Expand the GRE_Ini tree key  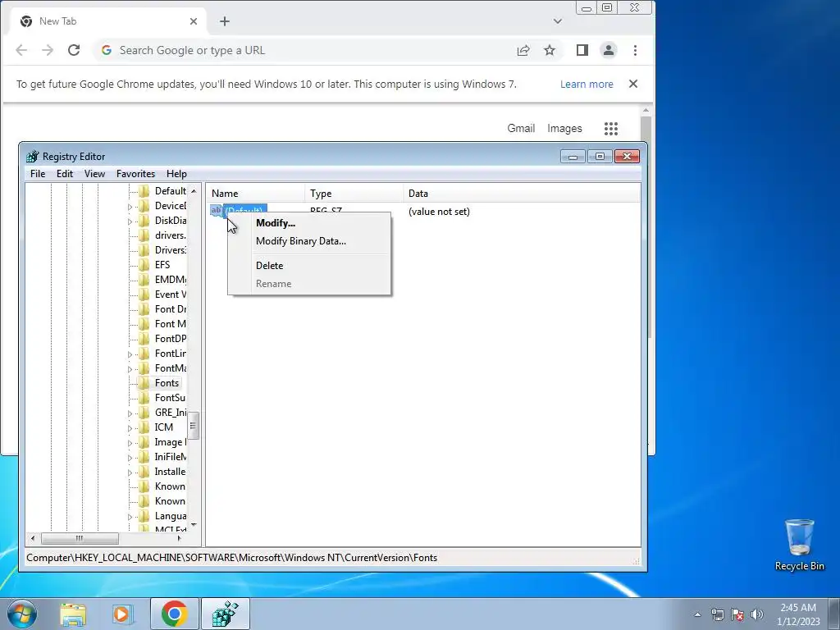(130, 413)
